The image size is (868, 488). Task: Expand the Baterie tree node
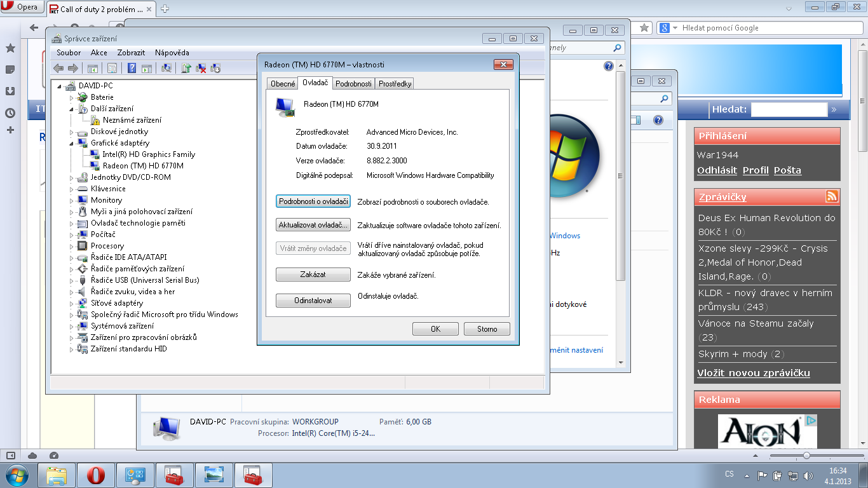pyautogui.click(x=72, y=98)
